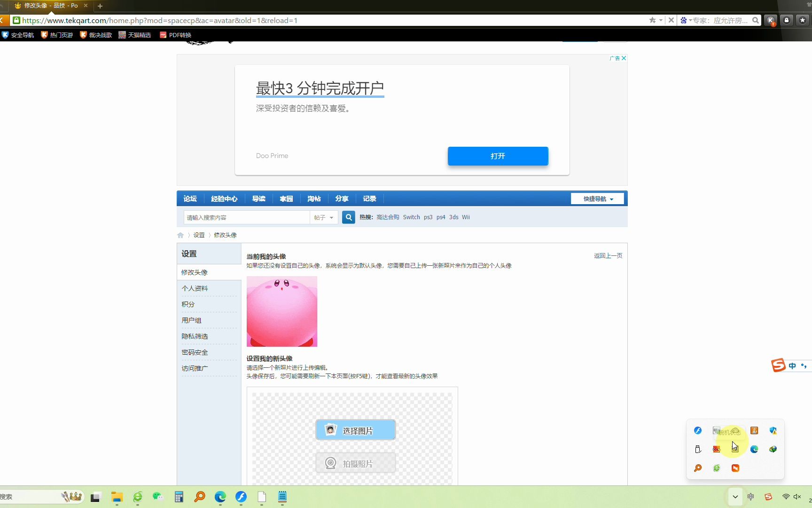Click the orange-red square tray icon
This screenshot has height=508, width=812.
click(735, 468)
